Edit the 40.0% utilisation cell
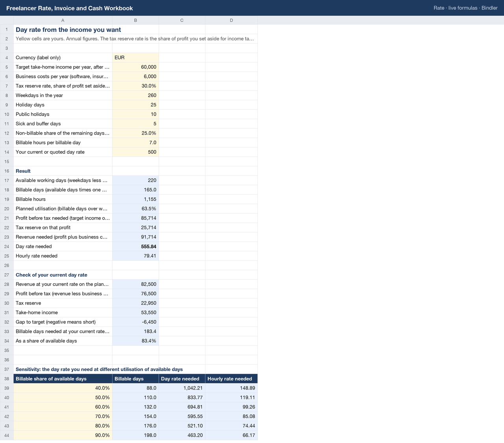The height and width of the screenshot is (443, 504). point(63,388)
